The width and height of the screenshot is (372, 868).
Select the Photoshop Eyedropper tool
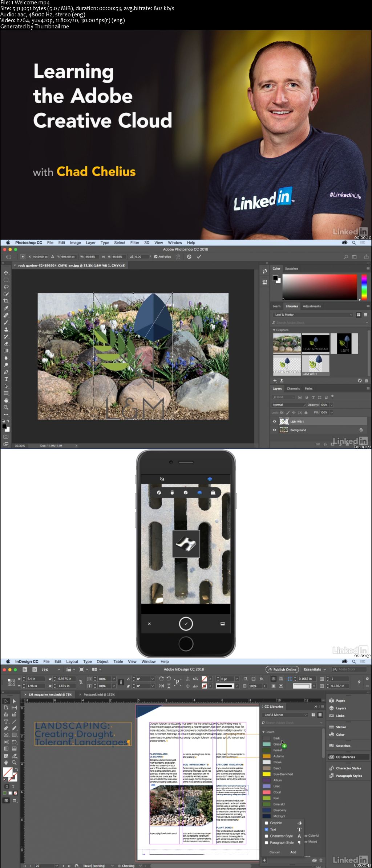tap(6, 308)
